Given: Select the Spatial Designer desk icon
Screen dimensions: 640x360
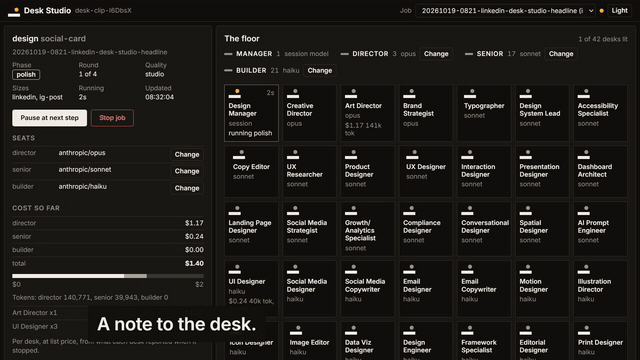Looking at the screenshot, I should (x=526, y=211).
